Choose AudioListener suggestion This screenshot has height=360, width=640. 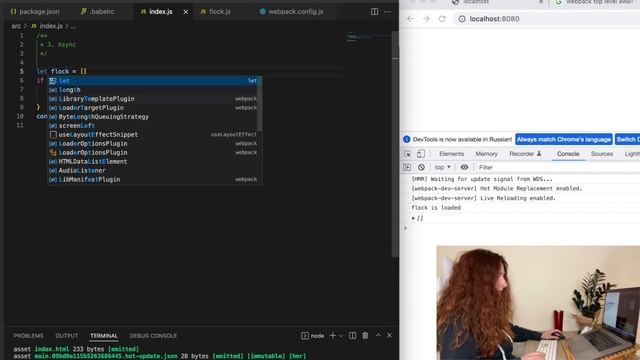(154, 171)
